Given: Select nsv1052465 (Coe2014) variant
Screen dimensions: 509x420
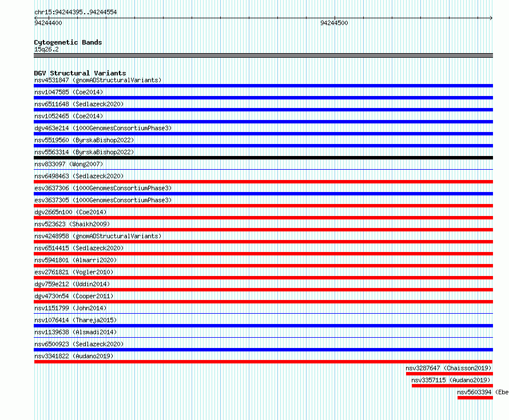Looking at the screenshot, I should click(x=69, y=116).
